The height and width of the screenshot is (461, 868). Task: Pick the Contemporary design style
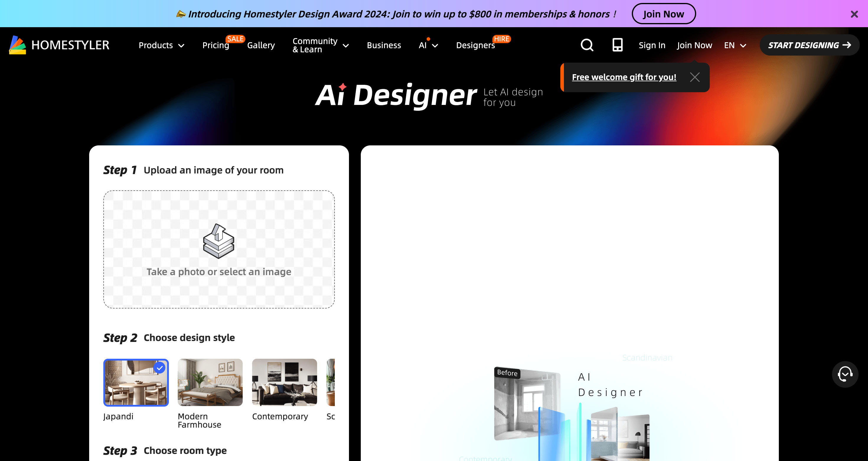tap(284, 382)
